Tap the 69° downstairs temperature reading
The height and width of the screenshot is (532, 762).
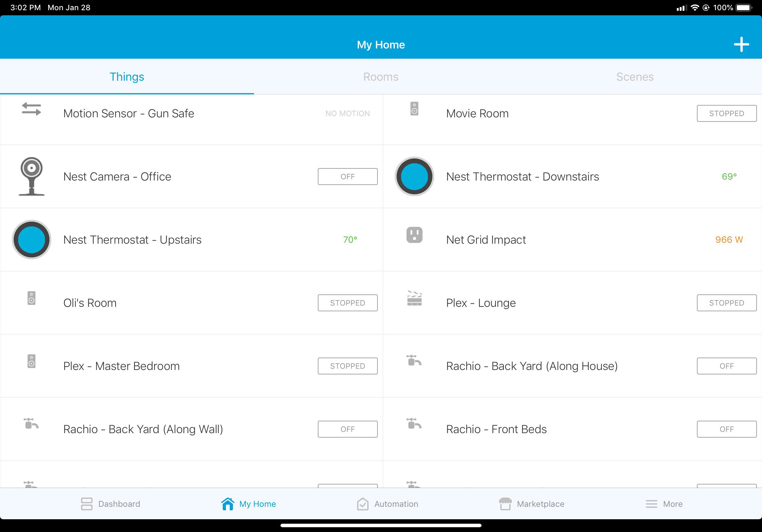click(x=729, y=176)
